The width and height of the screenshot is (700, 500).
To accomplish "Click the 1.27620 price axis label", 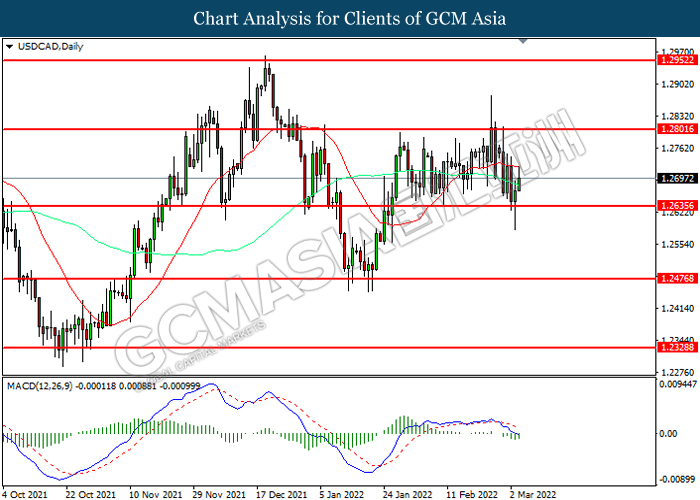I will 677,149.
